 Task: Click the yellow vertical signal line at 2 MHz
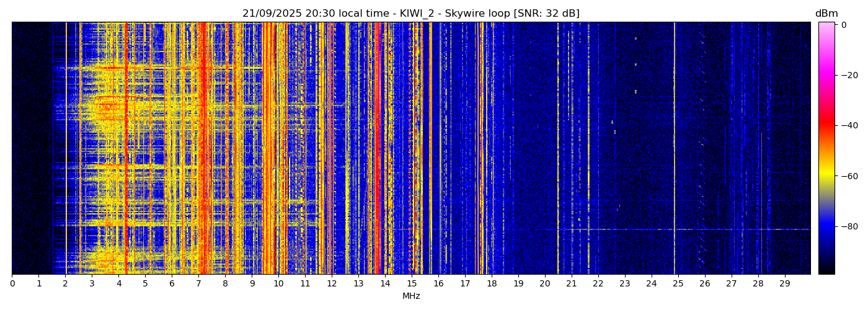pyautogui.click(x=66, y=149)
